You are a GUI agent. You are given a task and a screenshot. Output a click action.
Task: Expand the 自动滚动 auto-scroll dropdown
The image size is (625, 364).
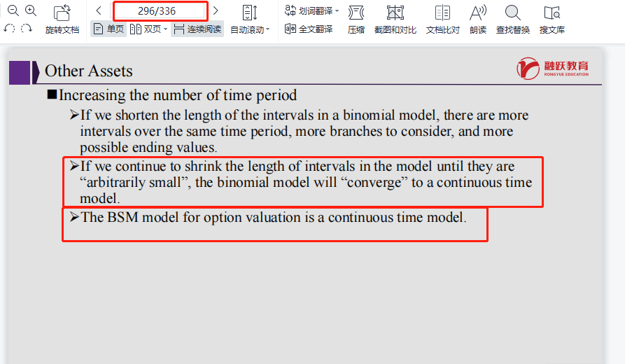point(267,30)
